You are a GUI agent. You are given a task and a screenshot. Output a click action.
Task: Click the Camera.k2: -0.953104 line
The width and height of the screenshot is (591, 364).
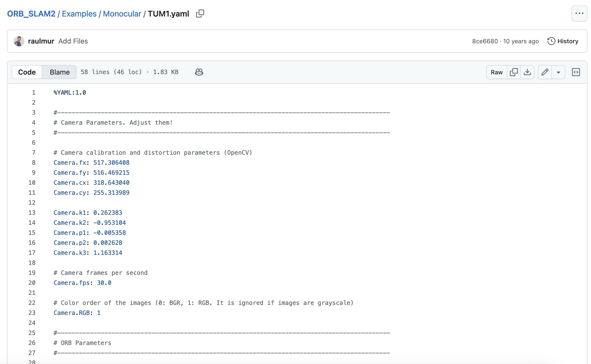(x=90, y=223)
